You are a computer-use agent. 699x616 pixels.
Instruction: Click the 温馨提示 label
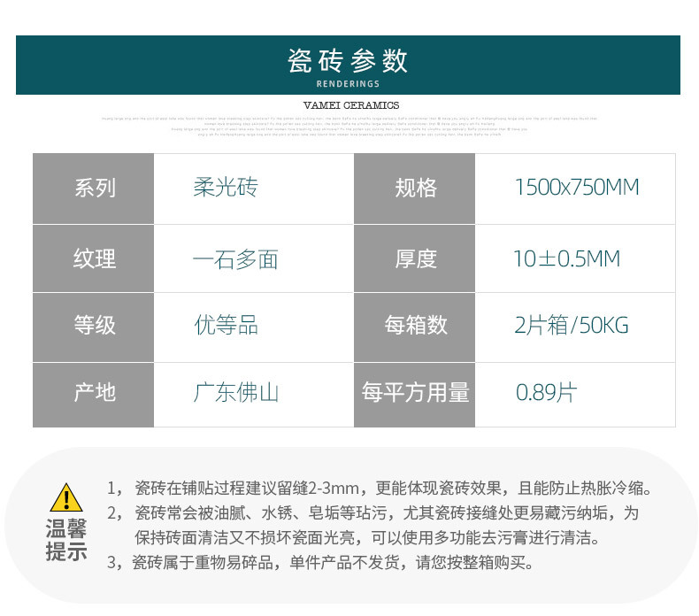click(x=66, y=540)
